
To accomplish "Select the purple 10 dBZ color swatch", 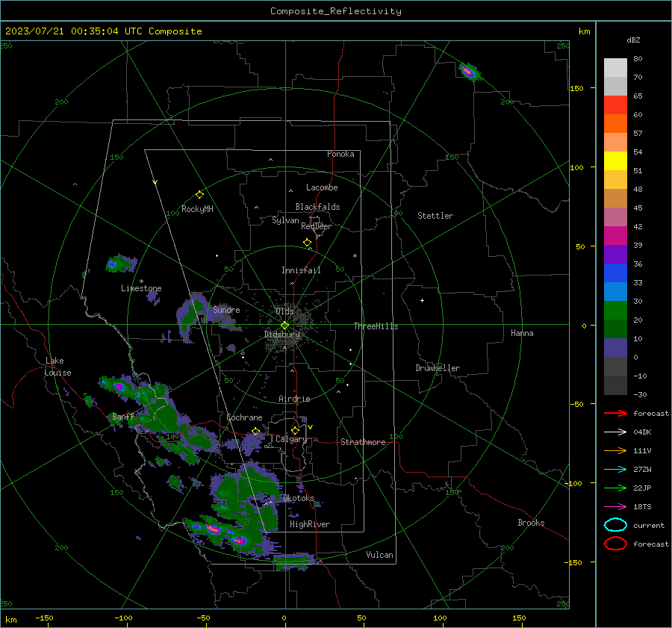I will click(x=615, y=348).
